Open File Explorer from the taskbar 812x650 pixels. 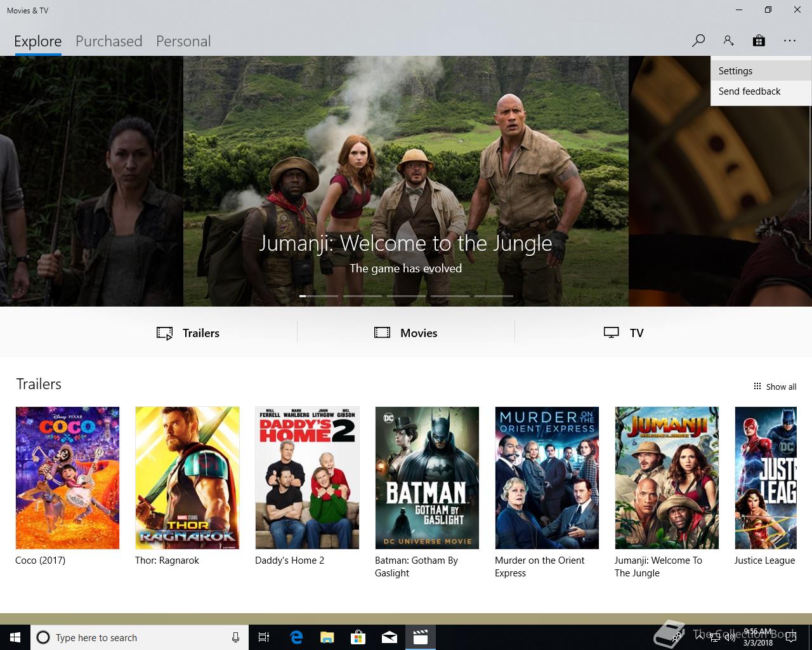(x=327, y=637)
